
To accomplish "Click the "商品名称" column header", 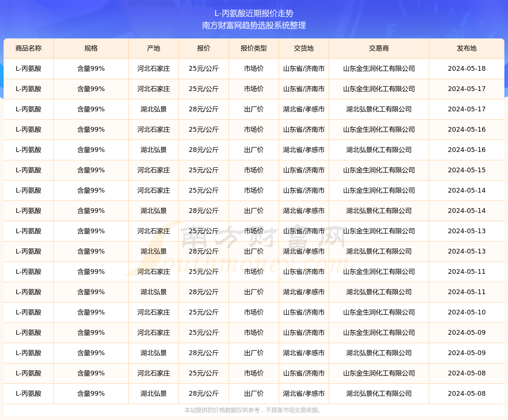I will (29, 48).
